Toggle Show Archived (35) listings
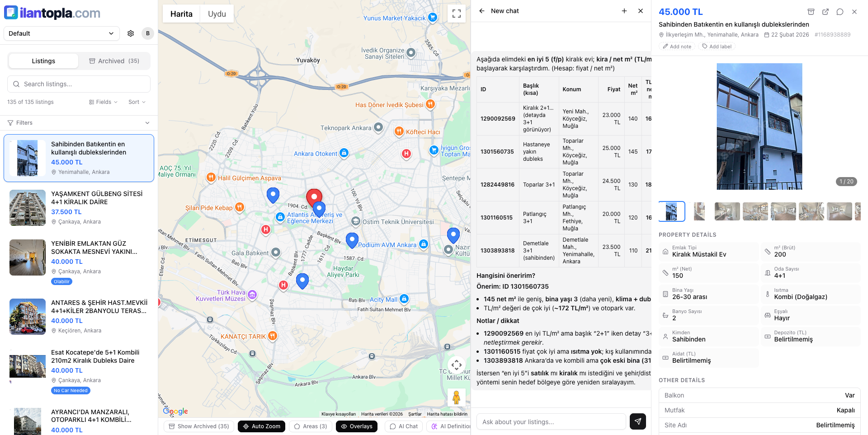The height and width of the screenshot is (435, 868). point(199,426)
